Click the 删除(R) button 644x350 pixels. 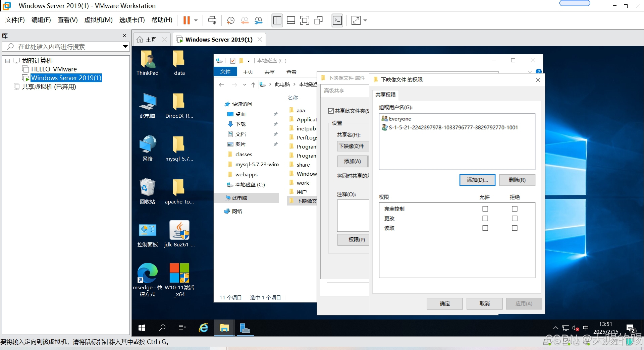pyautogui.click(x=517, y=180)
